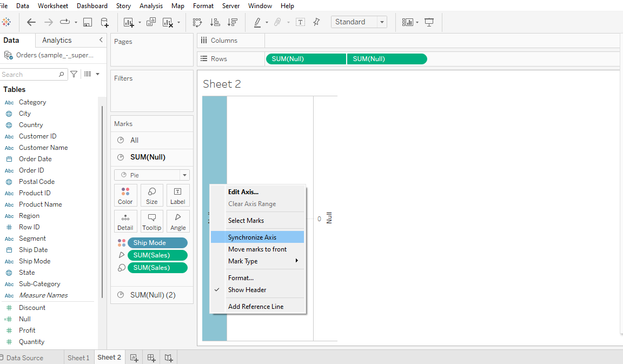
Task: Open the Analysis menu
Action: pyautogui.click(x=151, y=5)
